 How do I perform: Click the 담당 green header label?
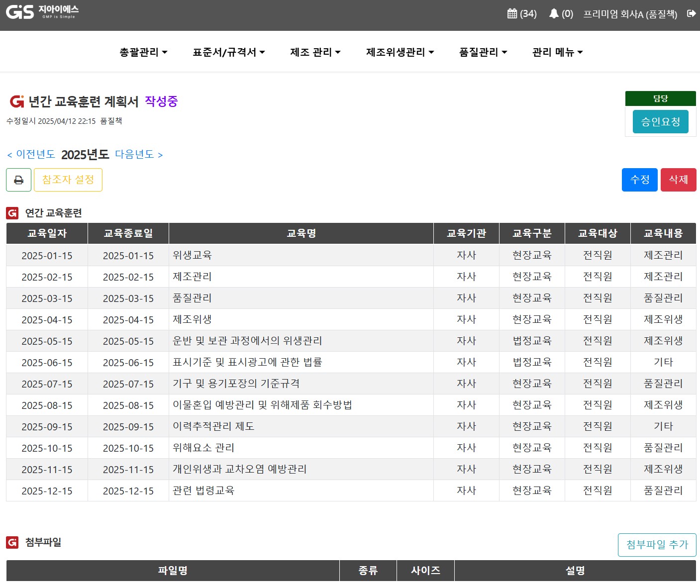pyautogui.click(x=661, y=98)
